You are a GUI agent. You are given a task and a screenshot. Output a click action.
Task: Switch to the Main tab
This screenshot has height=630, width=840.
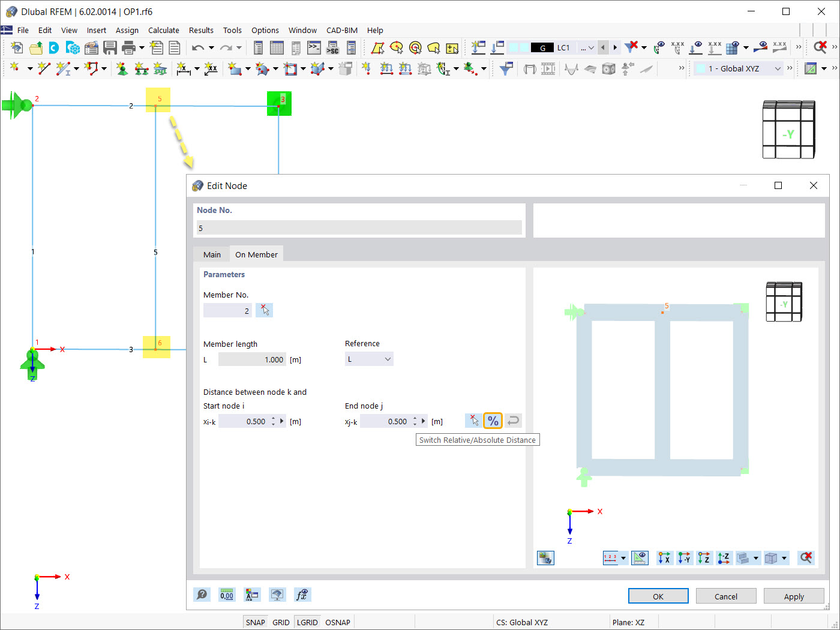click(x=212, y=254)
